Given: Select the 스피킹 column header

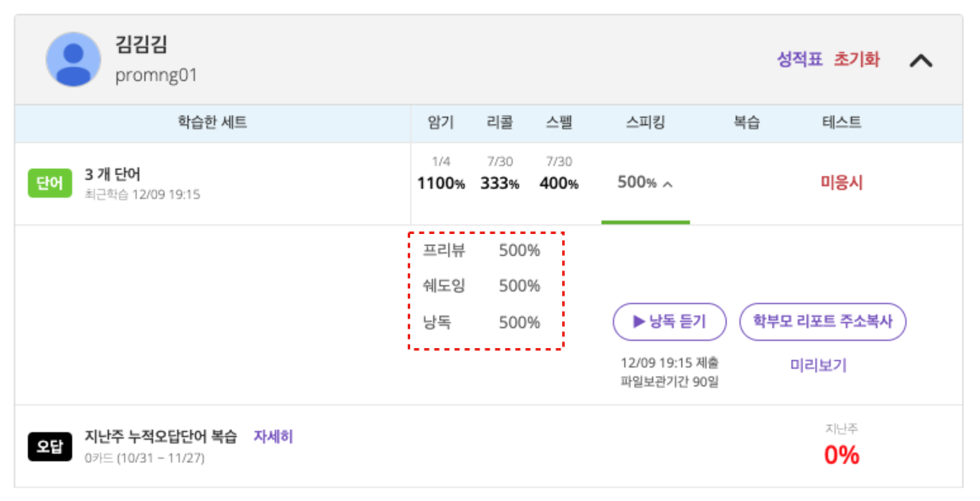Looking at the screenshot, I should tap(646, 123).
